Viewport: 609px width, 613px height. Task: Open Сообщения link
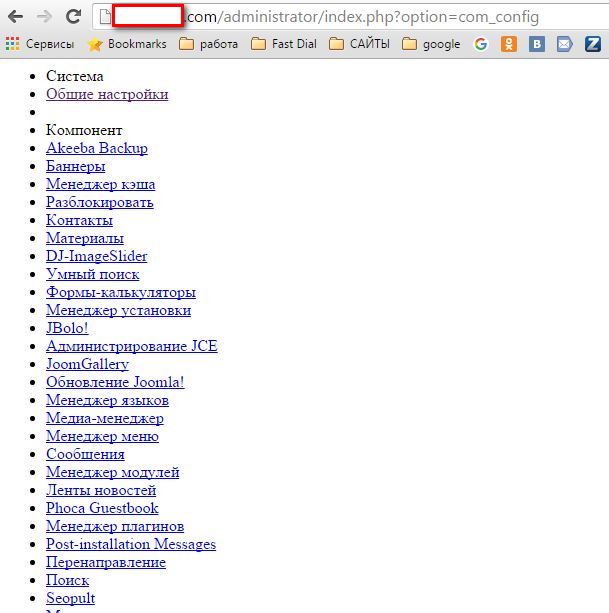[85, 454]
